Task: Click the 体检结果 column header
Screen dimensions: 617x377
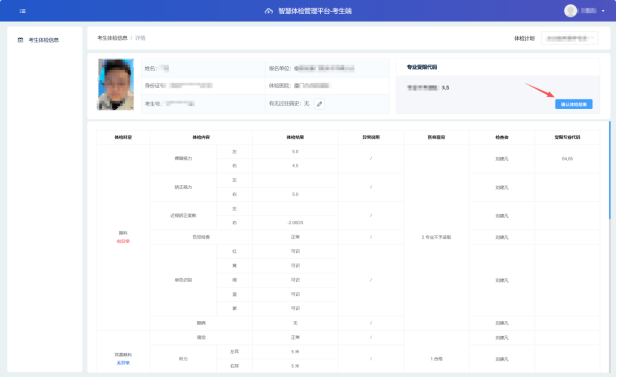Action: pyautogui.click(x=295, y=137)
